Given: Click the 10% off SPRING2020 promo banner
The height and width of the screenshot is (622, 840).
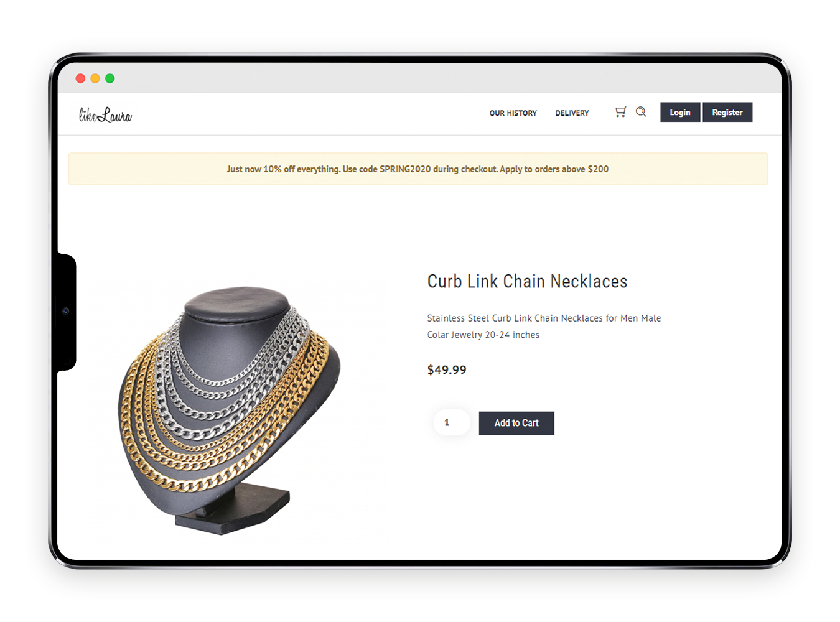Looking at the screenshot, I should 418,169.
